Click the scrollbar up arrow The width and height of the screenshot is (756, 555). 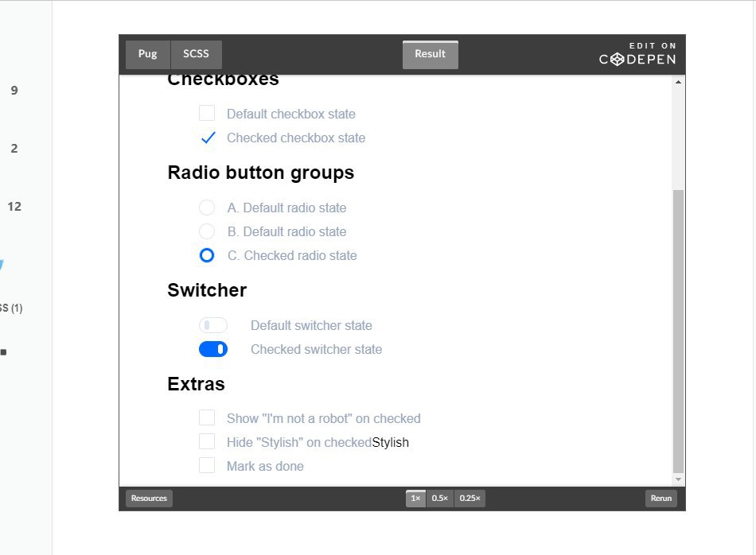tap(678, 83)
